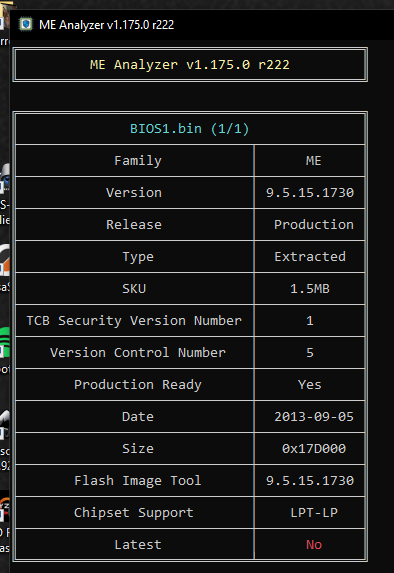Image resolution: width=394 pixels, height=573 pixels.
Task: Click the Release label cell
Action: click(134, 224)
